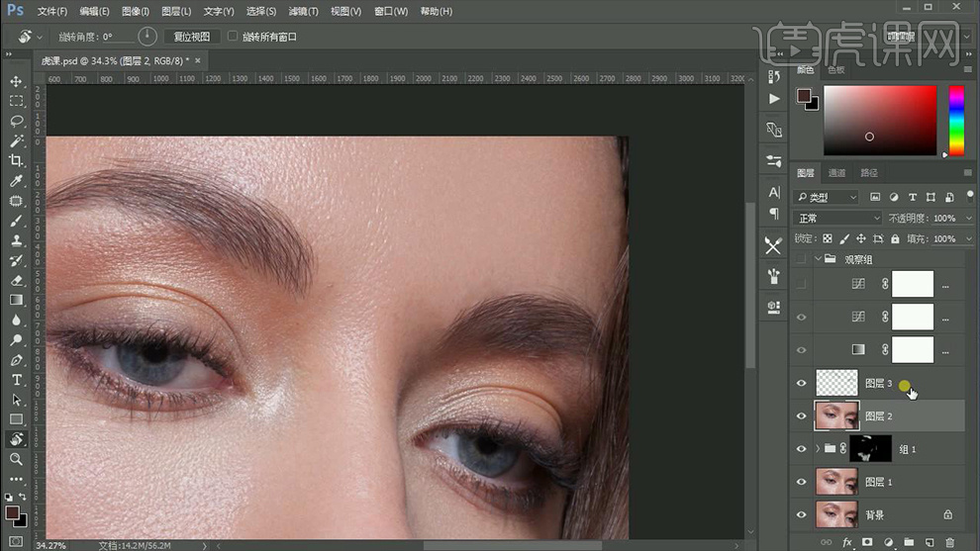Select the Eyedropper tool
Viewport: 980px width, 551px height.
[16, 181]
